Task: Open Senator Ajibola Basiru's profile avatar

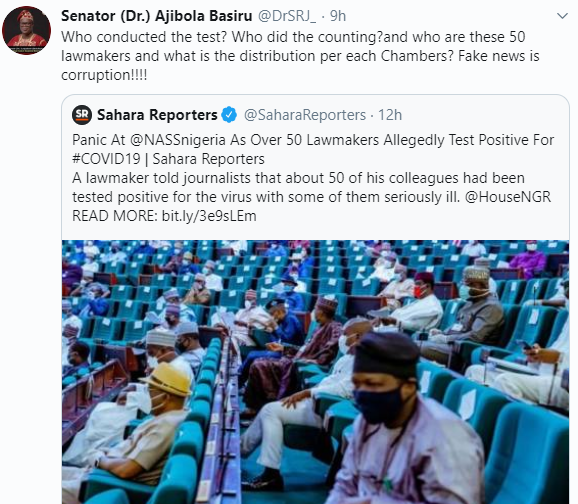Action: click(27, 30)
